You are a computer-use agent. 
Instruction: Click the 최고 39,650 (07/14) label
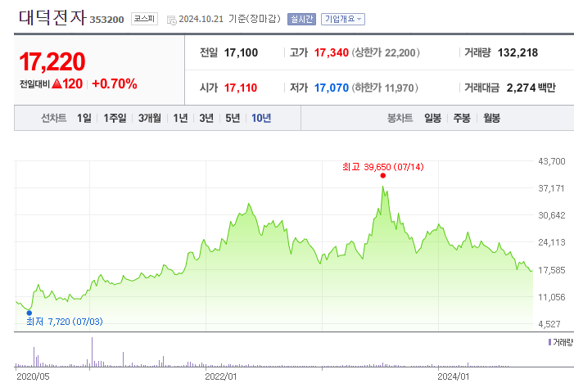click(383, 167)
